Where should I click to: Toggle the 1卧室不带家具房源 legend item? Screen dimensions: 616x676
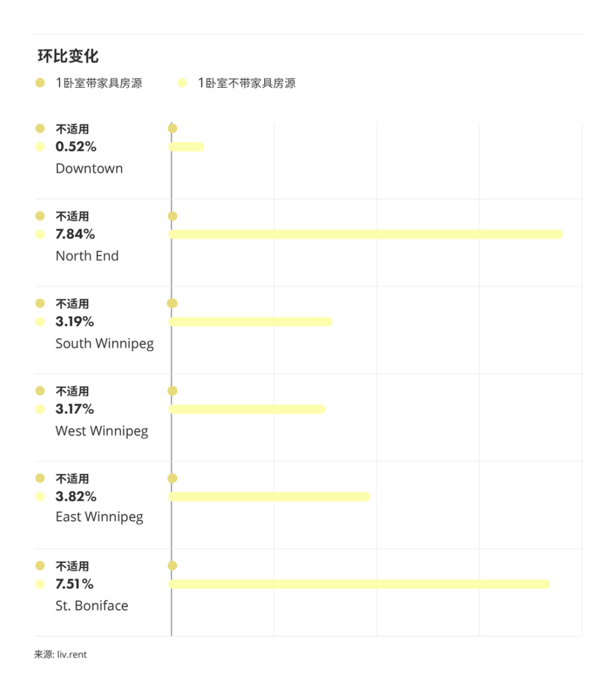(237, 83)
